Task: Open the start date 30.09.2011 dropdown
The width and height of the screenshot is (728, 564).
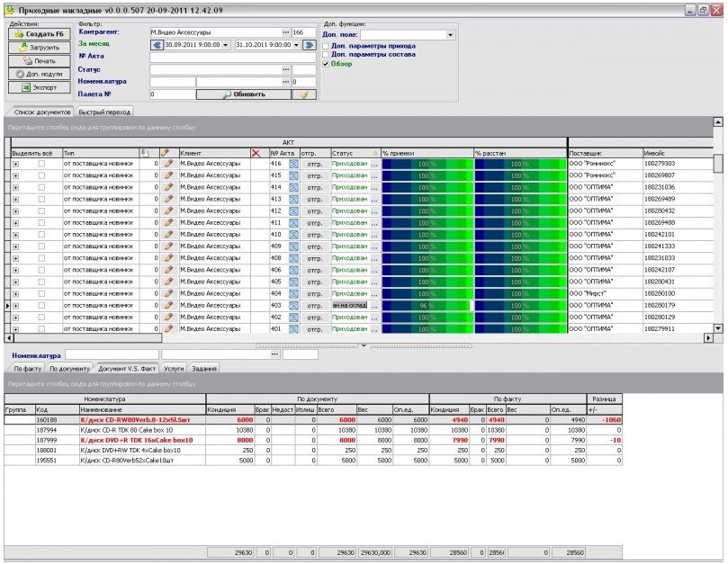Action: point(225,44)
